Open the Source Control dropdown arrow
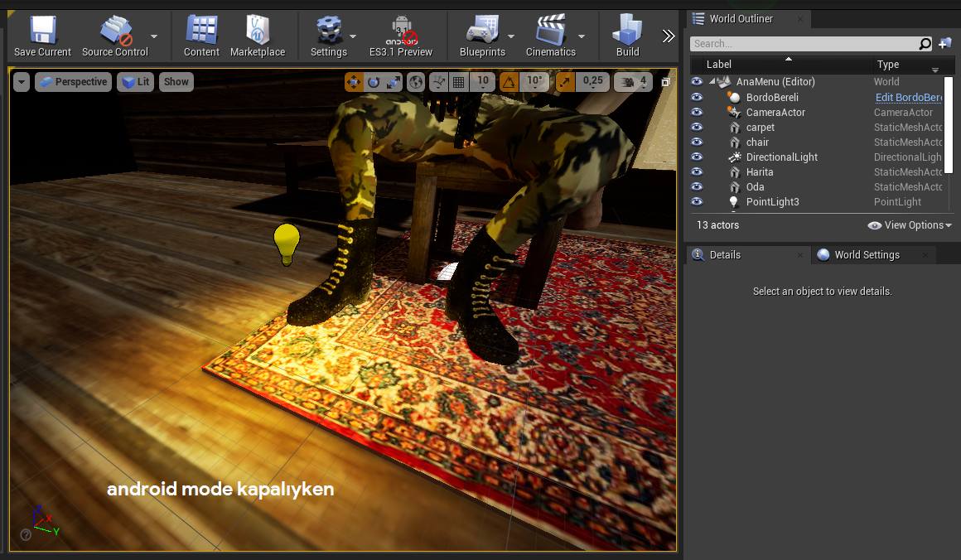Screen dimensions: 961x560 click(154, 36)
